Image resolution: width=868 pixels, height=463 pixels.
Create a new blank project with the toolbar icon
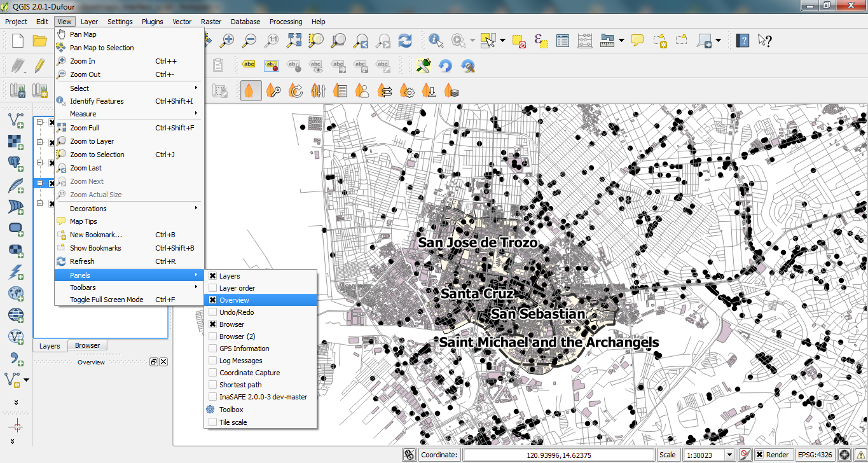18,41
